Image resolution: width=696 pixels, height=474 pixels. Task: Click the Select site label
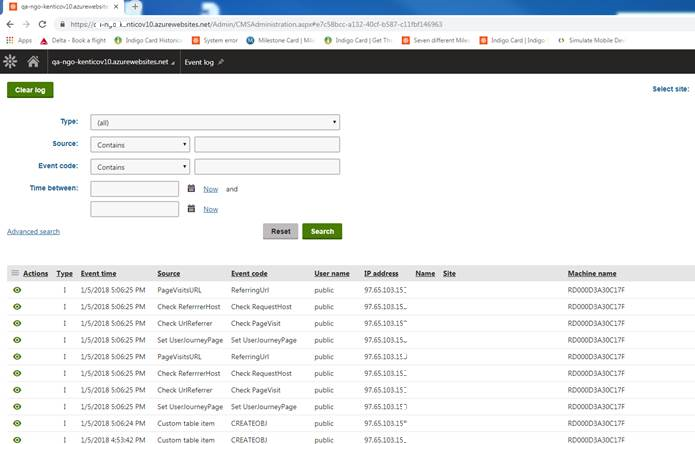click(671, 89)
